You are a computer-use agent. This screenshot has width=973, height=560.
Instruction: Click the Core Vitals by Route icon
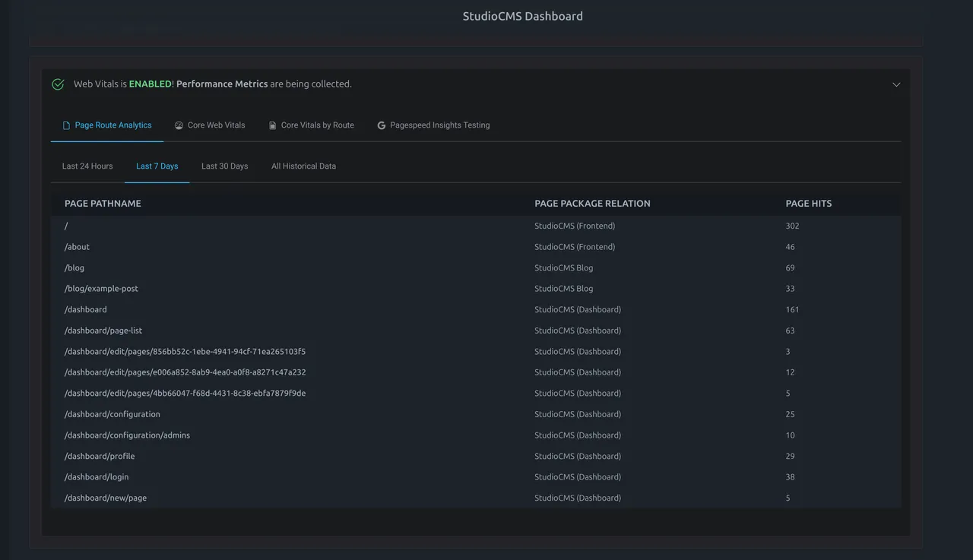(x=272, y=125)
